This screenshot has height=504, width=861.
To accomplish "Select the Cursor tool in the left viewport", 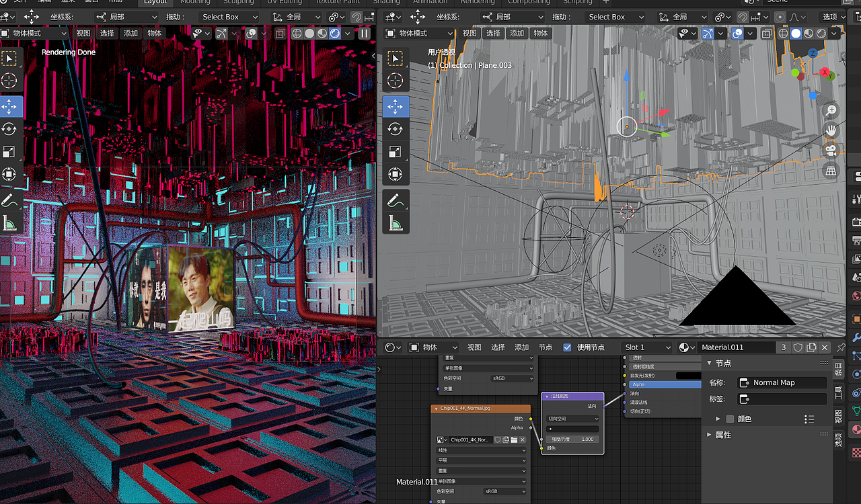I will [x=9, y=81].
